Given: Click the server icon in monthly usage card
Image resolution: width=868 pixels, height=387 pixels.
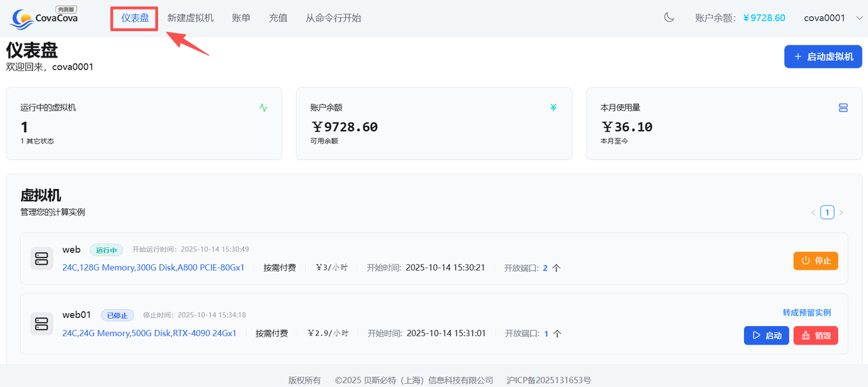Looking at the screenshot, I should [843, 108].
